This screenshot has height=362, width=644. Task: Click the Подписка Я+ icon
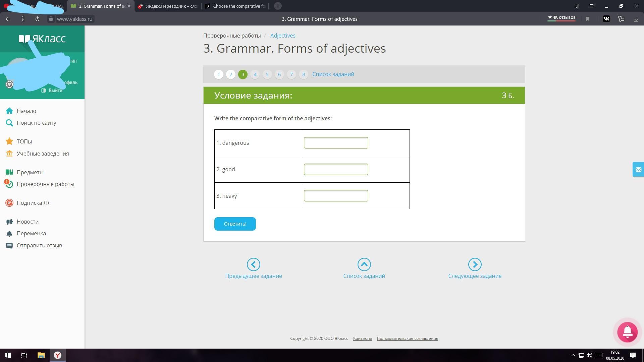pyautogui.click(x=9, y=203)
